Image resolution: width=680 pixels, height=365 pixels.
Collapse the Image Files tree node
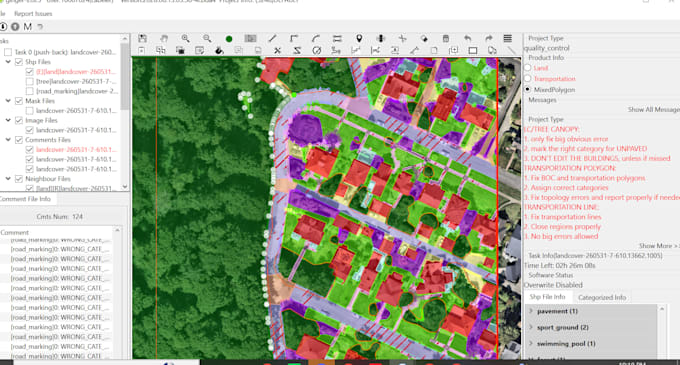click(x=8, y=120)
